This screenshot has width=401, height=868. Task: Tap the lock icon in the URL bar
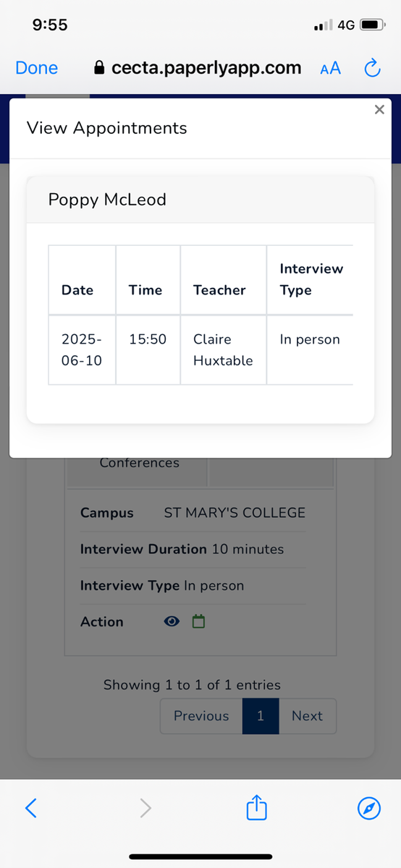pos(101,68)
